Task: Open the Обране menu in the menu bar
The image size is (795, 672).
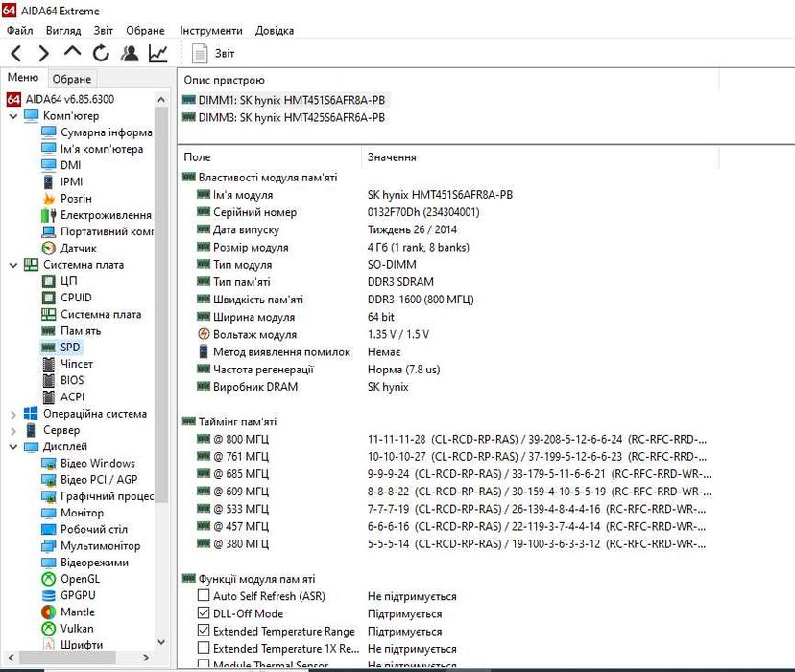Action: pyautogui.click(x=145, y=31)
